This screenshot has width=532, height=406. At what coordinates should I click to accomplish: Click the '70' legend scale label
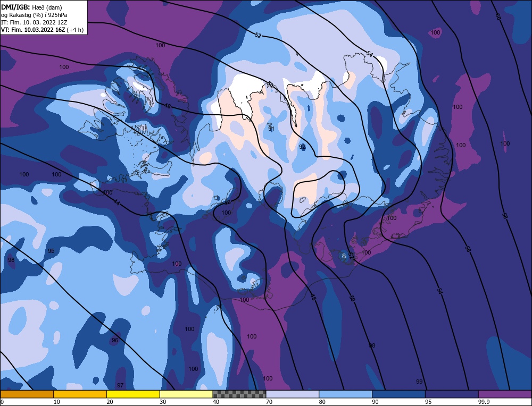click(x=269, y=402)
